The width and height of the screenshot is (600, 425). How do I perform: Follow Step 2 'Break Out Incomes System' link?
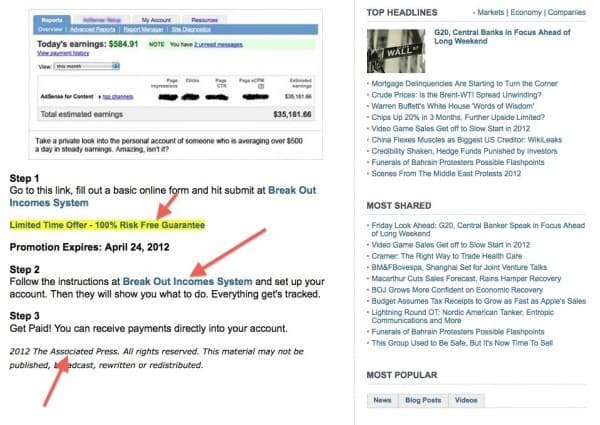187,282
